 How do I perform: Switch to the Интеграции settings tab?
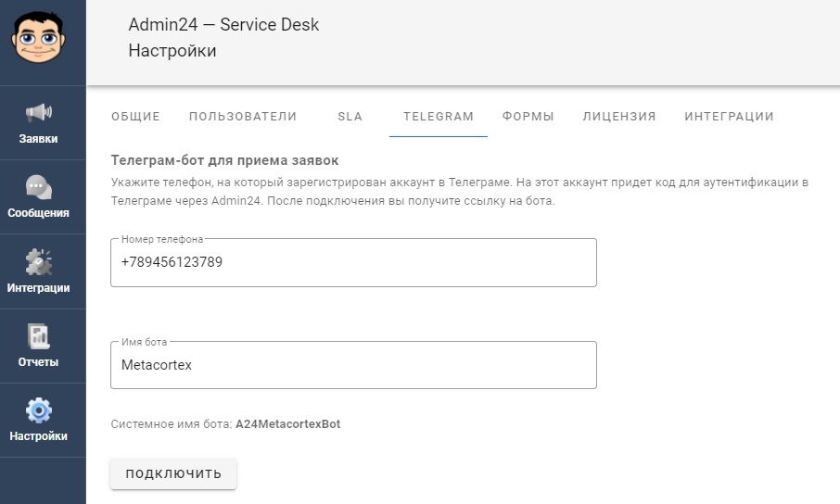click(729, 117)
